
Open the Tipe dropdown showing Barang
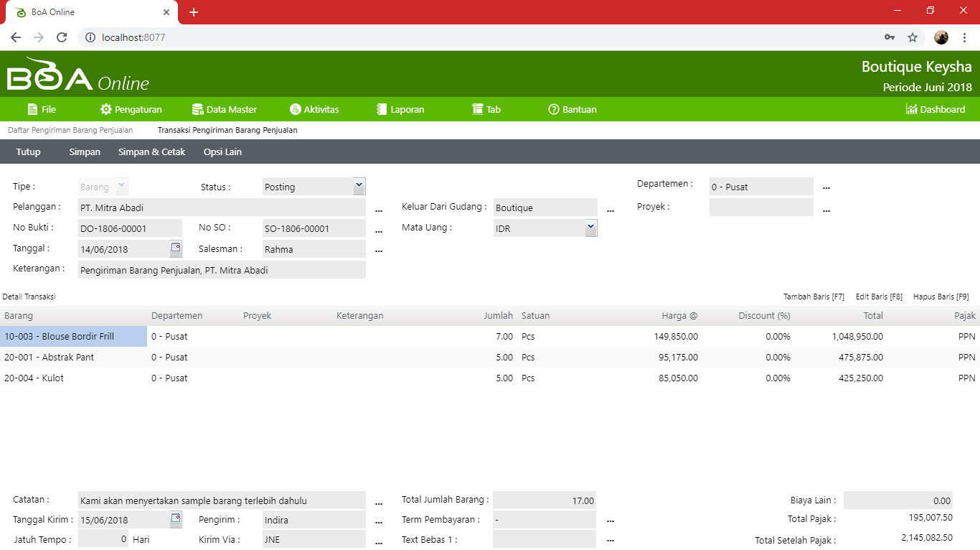[122, 186]
